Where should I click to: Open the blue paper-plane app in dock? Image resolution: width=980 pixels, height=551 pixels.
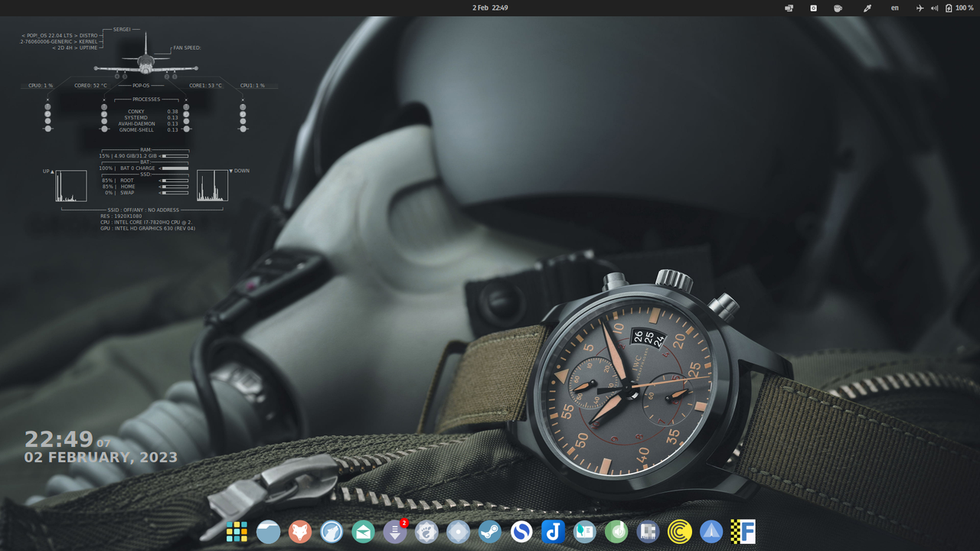[x=712, y=532]
